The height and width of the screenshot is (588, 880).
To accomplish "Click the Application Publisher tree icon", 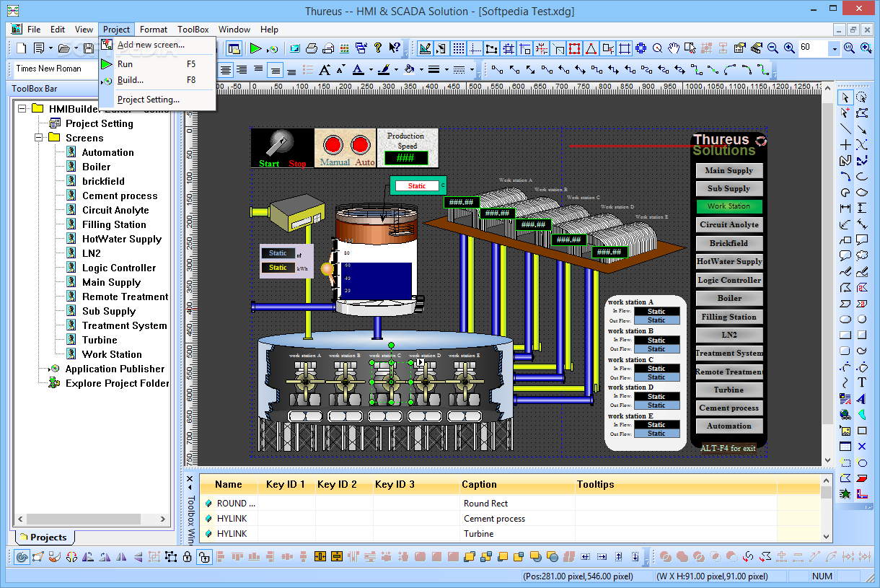I will [x=55, y=369].
